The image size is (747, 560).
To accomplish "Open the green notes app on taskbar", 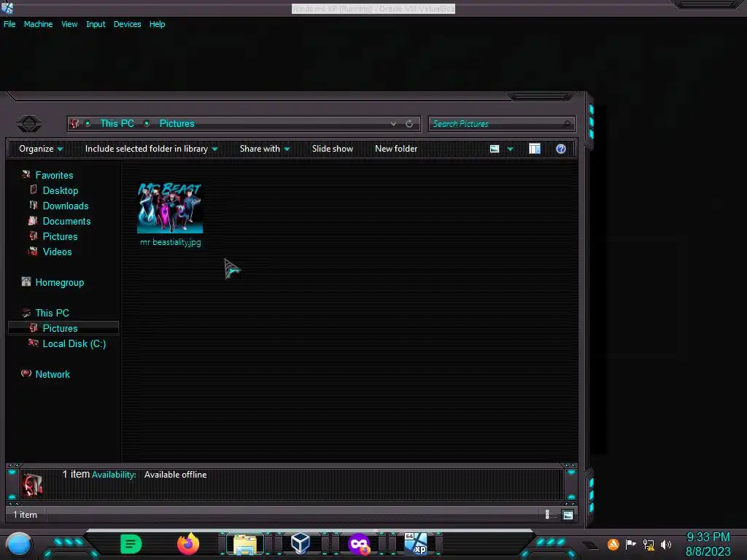I will (131, 544).
